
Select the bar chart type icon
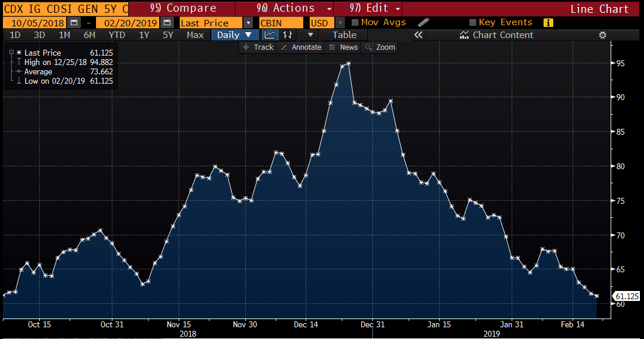[288, 35]
